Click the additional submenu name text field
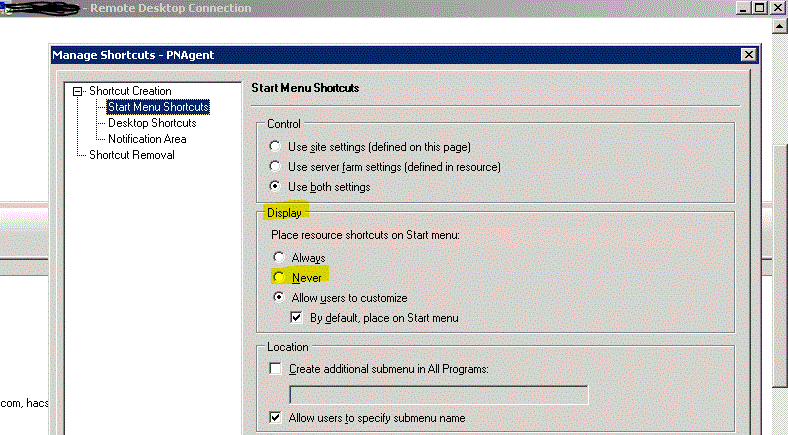788x435 pixels. (x=439, y=395)
